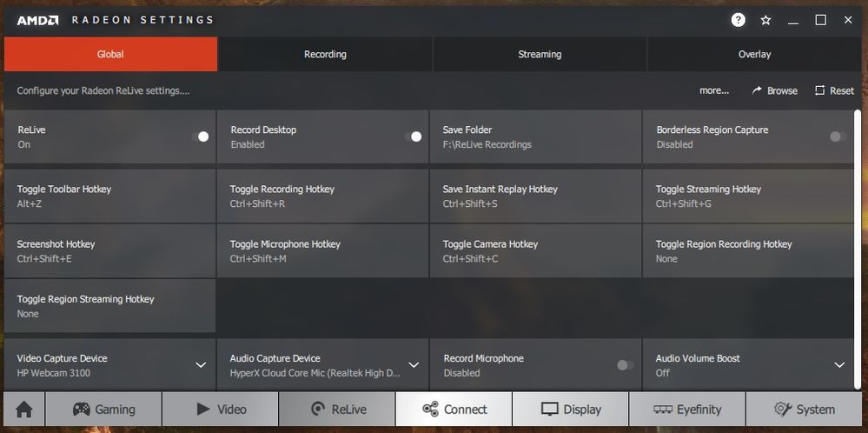Open the Gaming section

[x=103, y=410]
